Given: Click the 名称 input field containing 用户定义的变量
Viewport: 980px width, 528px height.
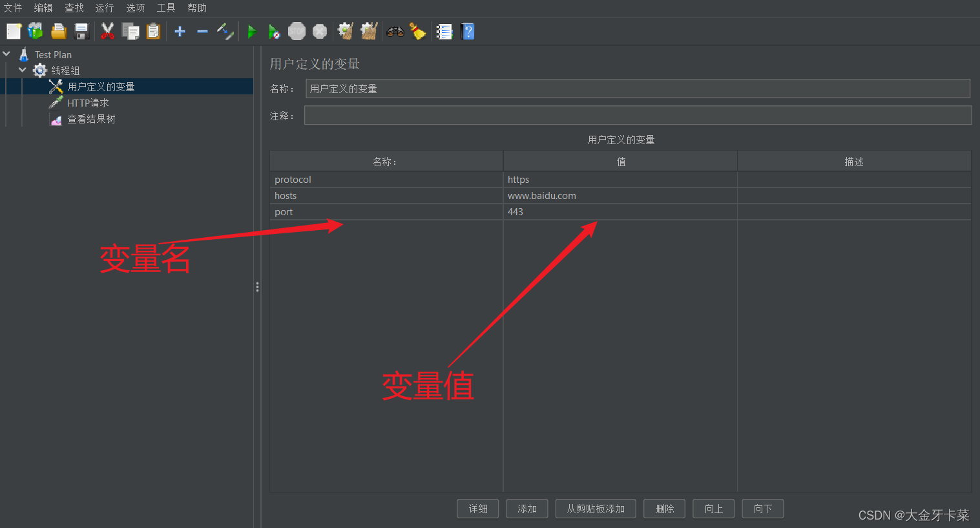Looking at the screenshot, I should (638, 89).
